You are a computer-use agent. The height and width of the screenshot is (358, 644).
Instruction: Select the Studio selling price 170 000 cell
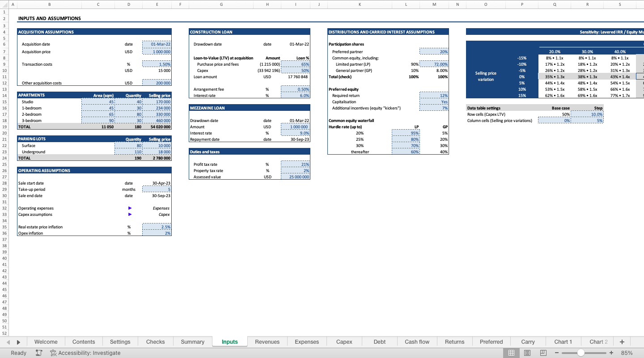pyautogui.click(x=157, y=102)
